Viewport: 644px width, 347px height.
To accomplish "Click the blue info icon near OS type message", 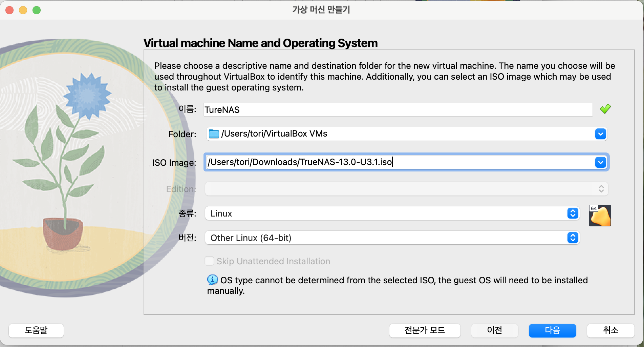I will click(212, 280).
